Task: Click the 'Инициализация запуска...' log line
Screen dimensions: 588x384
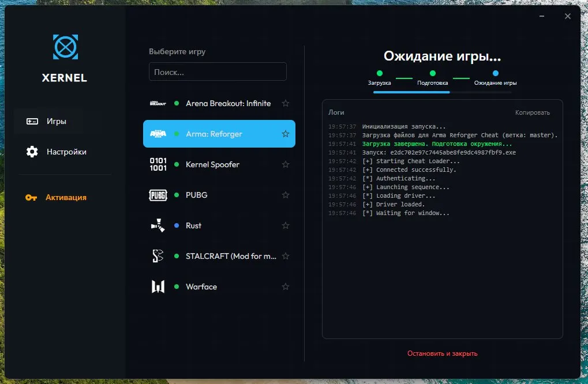Action: pos(404,127)
